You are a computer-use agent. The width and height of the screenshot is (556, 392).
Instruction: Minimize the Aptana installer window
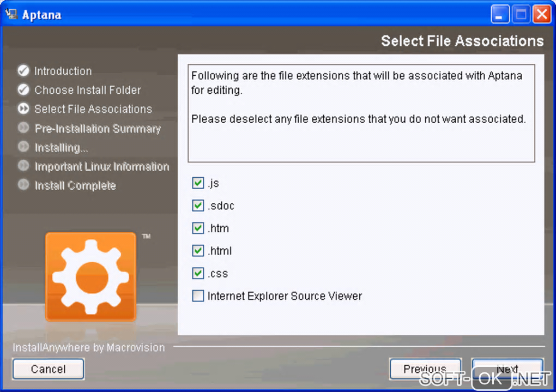tap(500, 15)
